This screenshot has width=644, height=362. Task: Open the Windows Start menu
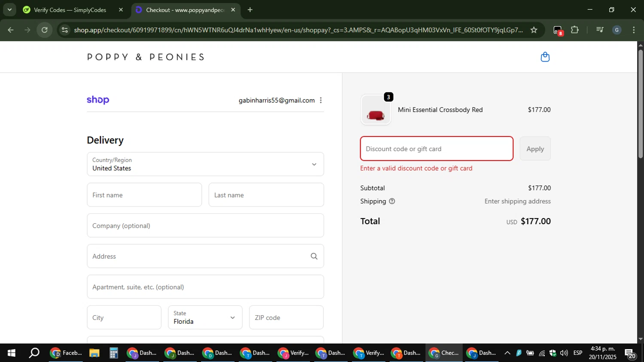[x=12, y=353]
